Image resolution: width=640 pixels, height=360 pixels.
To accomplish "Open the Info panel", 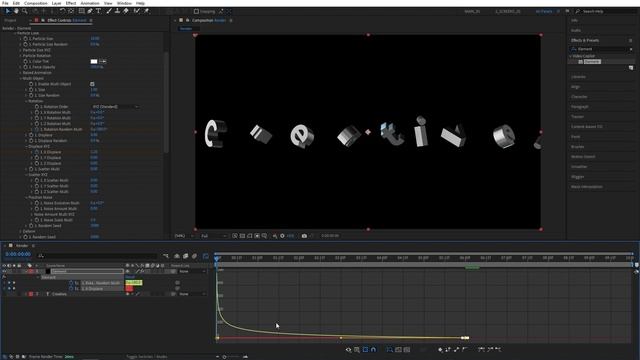I will tap(574, 20).
